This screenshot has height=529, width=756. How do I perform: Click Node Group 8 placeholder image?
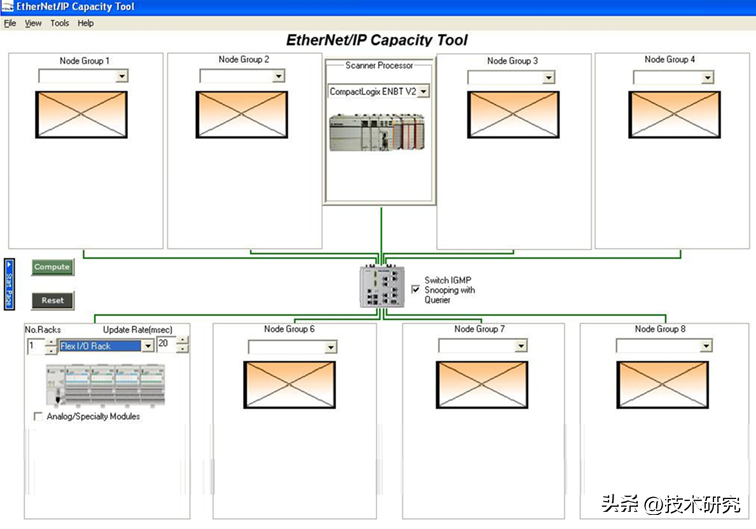pyautogui.click(x=662, y=384)
